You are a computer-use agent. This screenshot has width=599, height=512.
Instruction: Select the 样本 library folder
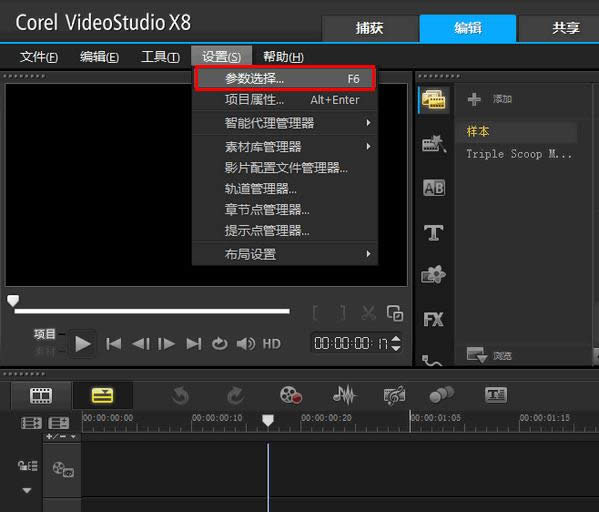tap(516, 131)
